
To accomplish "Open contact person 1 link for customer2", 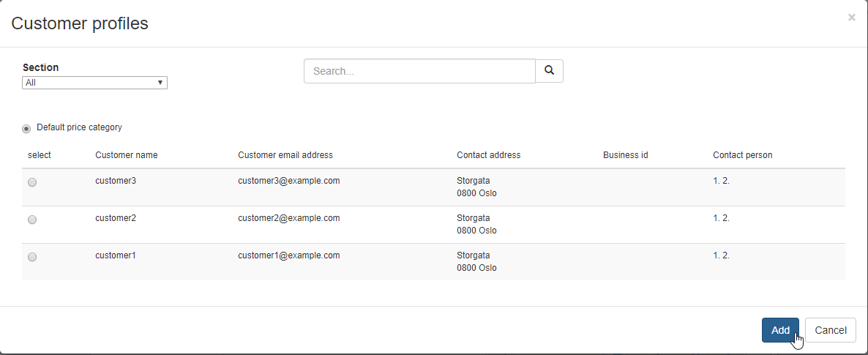I will pyautogui.click(x=716, y=218).
